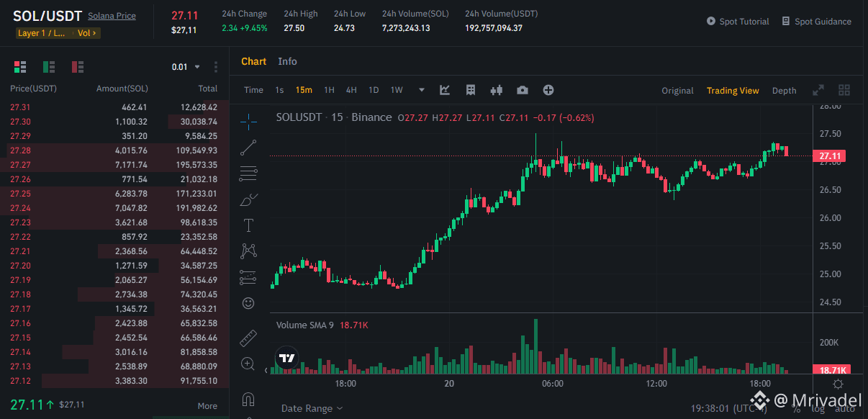
Task: Open the emoji icons tool
Action: tap(248, 303)
